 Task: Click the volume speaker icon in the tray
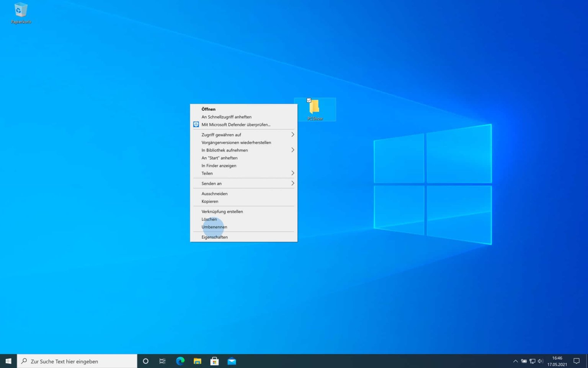click(x=541, y=361)
